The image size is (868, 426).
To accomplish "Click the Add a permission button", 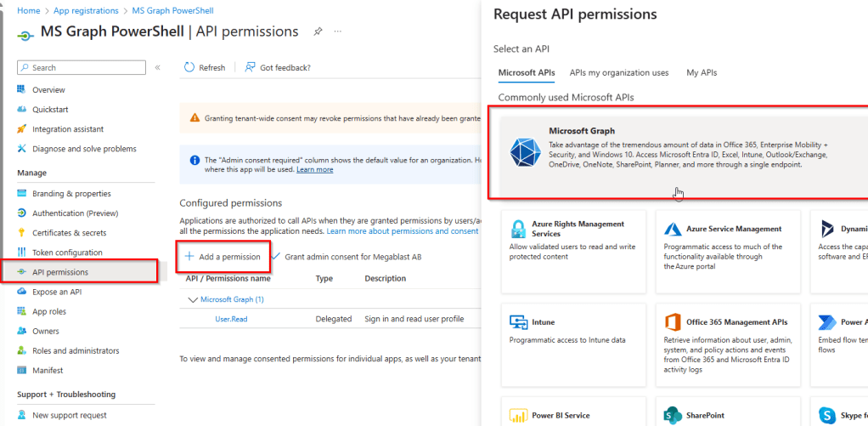I will (223, 256).
